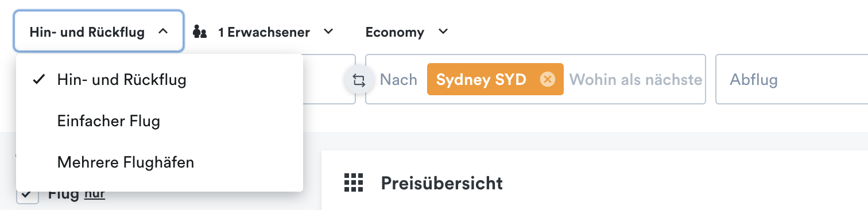Click the checkmark beside Hin- und Rückflug option
This screenshot has width=868, height=210.
point(38,80)
